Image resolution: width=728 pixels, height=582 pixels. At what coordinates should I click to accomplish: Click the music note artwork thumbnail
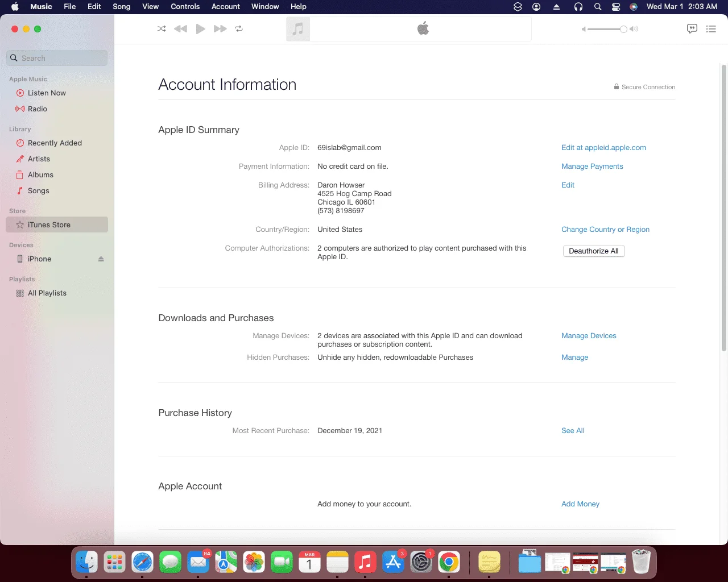[298, 29]
